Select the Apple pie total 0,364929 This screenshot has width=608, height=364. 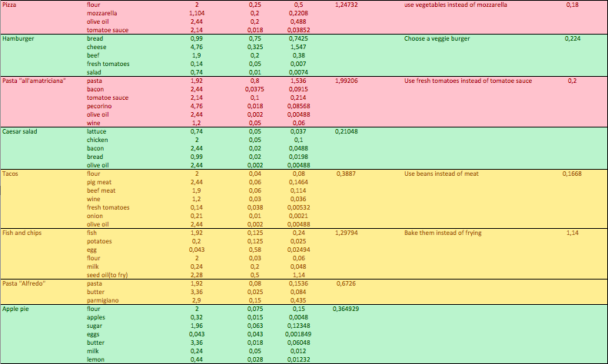coord(346,309)
